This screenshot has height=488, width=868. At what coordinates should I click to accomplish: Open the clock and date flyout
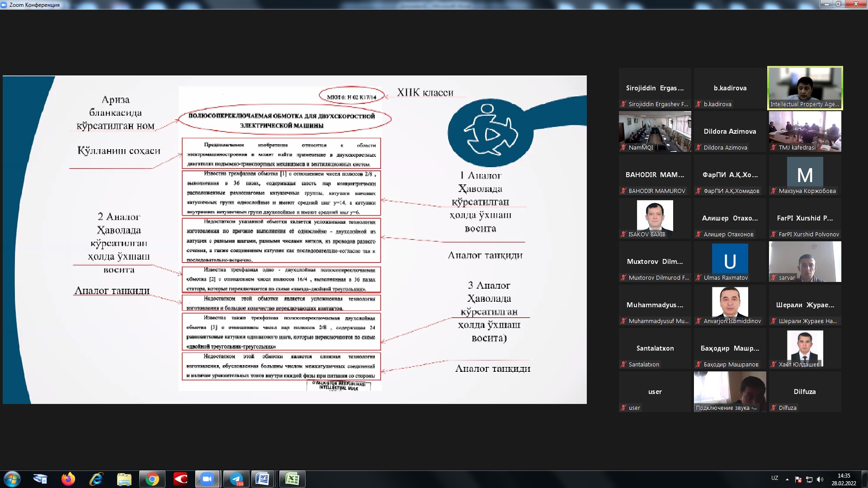click(x=844, y=479)
